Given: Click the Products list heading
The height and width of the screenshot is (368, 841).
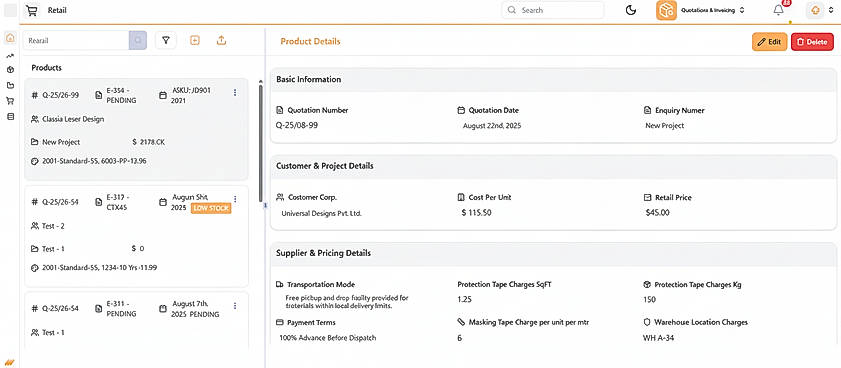Looking at the screenshot, I should 47,68.
